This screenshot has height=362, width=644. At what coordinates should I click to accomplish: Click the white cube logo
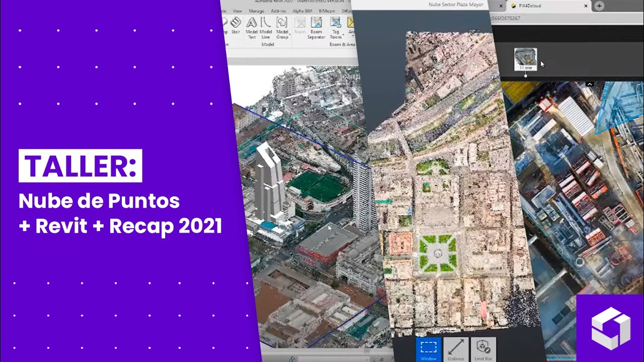(610, 328)
